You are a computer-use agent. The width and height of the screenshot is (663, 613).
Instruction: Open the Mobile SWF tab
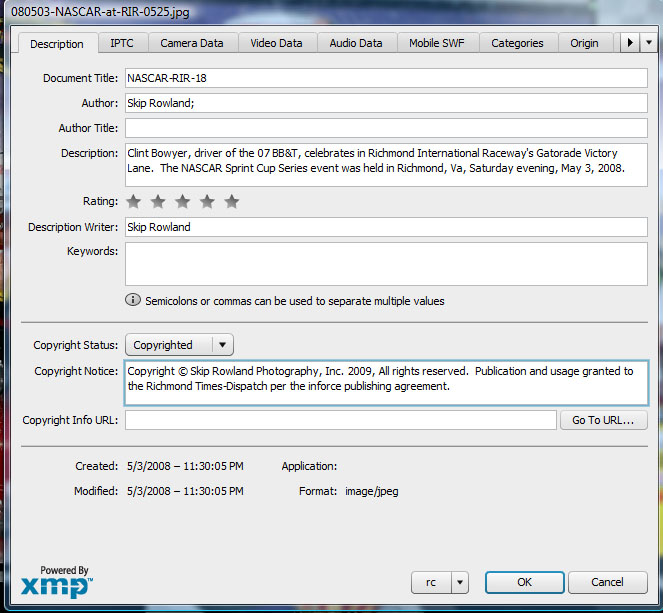click(x=437, y=43)
